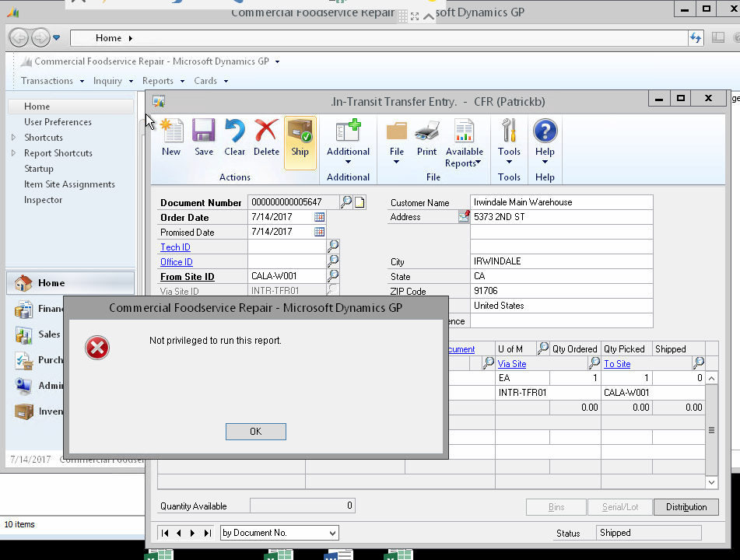
Task: Open the Reports menu
Action: click(163, 81)
